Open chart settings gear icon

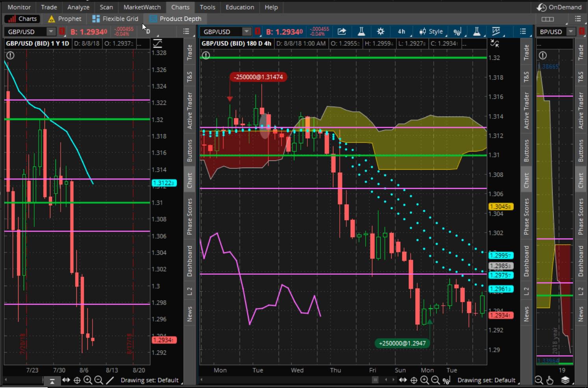tap(380, 31)
